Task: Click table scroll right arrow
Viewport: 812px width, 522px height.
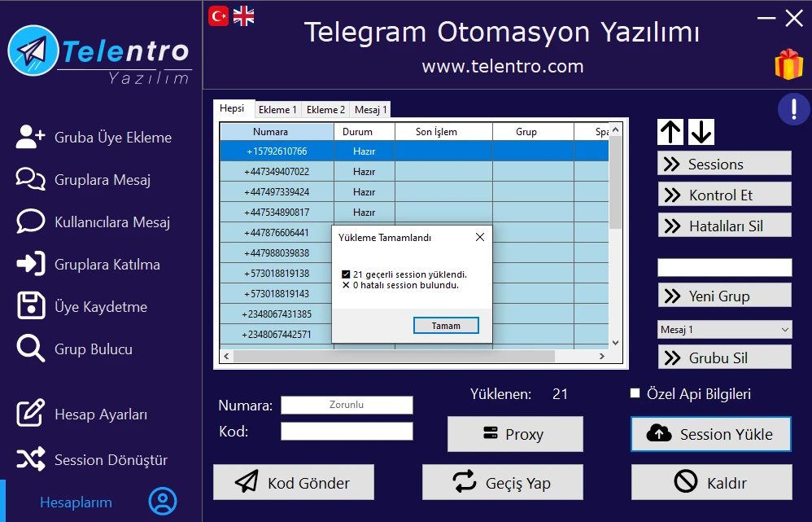Action: click(x=602, y=356)
